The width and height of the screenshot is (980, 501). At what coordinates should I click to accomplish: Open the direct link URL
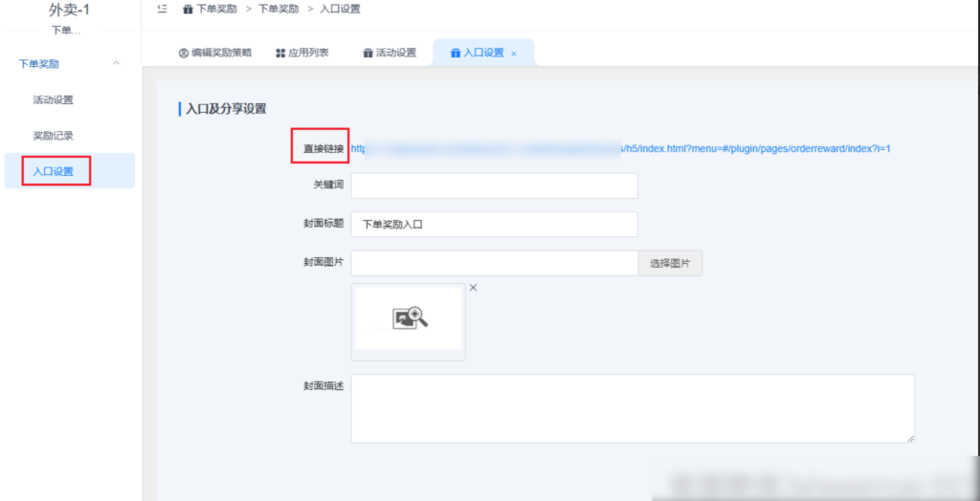pyautogui.click(x=620, y=149)
